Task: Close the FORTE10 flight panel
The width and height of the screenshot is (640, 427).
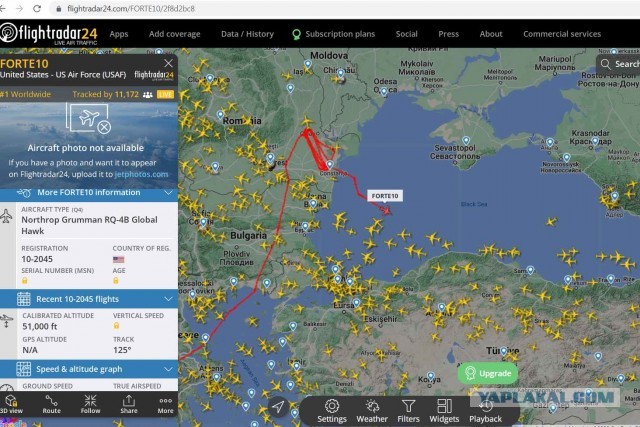Action: tap(168, 63)
